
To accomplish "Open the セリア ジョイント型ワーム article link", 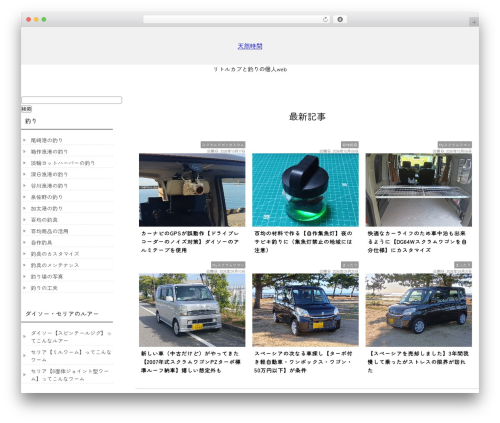I will click(70, 375).
